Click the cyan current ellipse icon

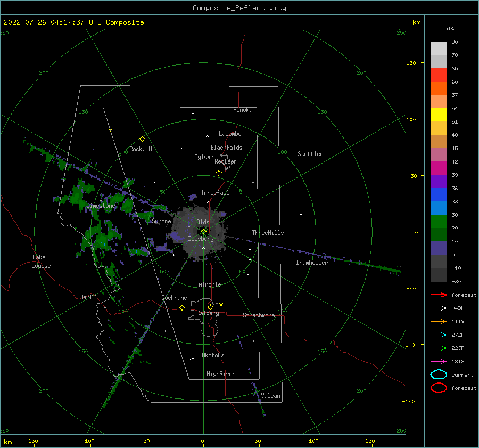pyautogui.click(x=439, y=374)
